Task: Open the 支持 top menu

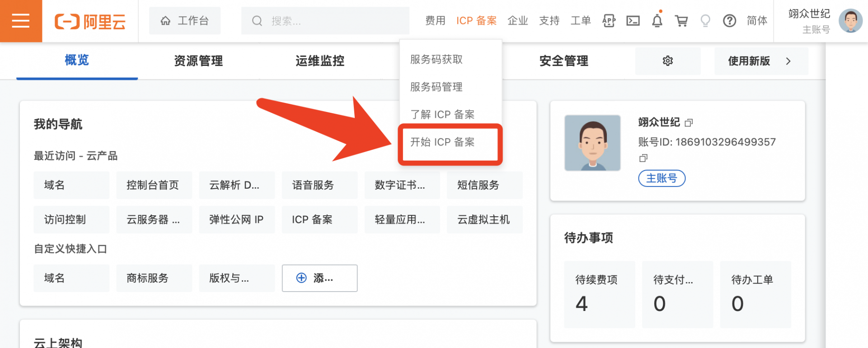Action: 549,21
